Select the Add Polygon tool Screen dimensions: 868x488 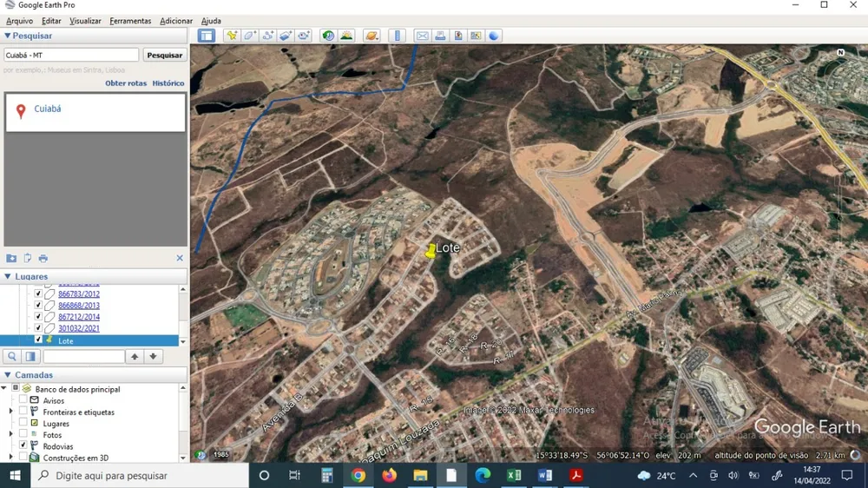pyautogui.click(x=250, y=36)
